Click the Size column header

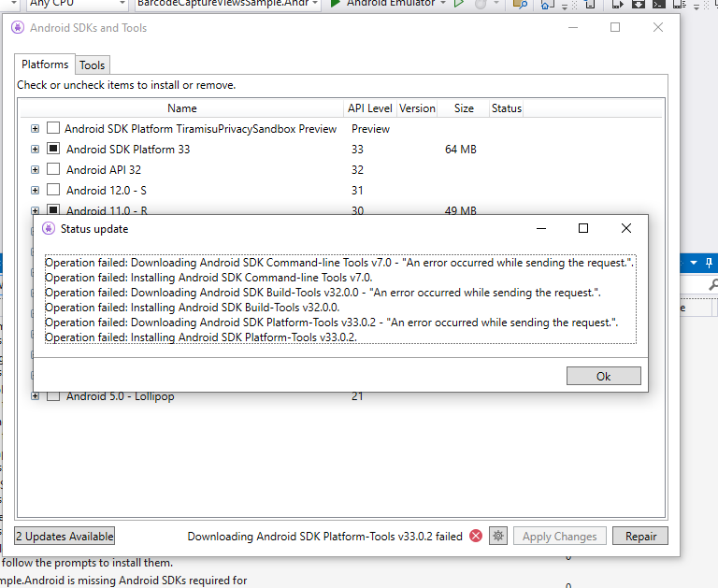point(464,108)
